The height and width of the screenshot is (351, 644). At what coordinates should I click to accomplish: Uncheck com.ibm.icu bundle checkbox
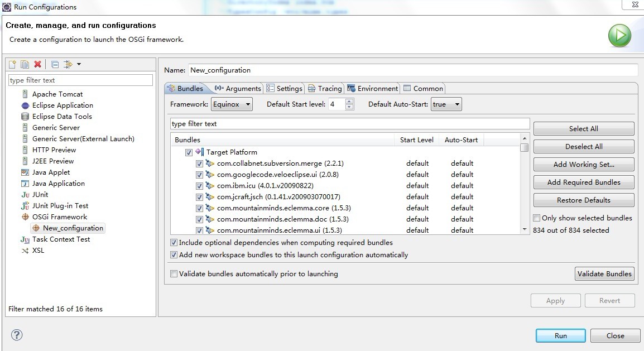pos(199,186)
